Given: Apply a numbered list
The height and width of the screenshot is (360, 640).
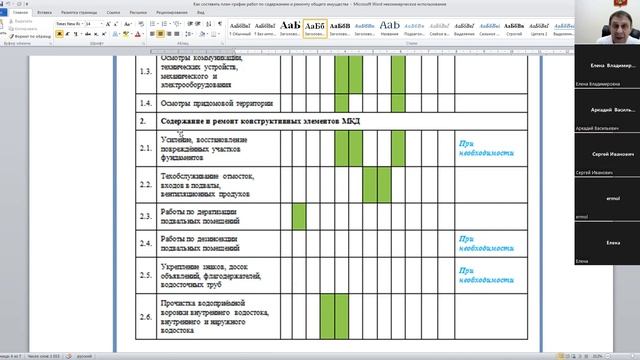Looking at the screenshot, I should pyautogui.click(x=164, y=24).
